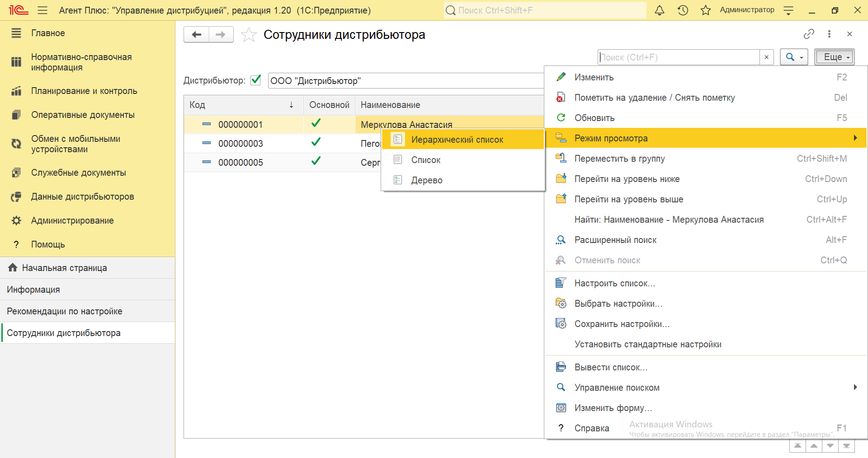This screenshot has height=458, width=868.
Task: Select Дерево view mode
Action: (x=463, y=180)
